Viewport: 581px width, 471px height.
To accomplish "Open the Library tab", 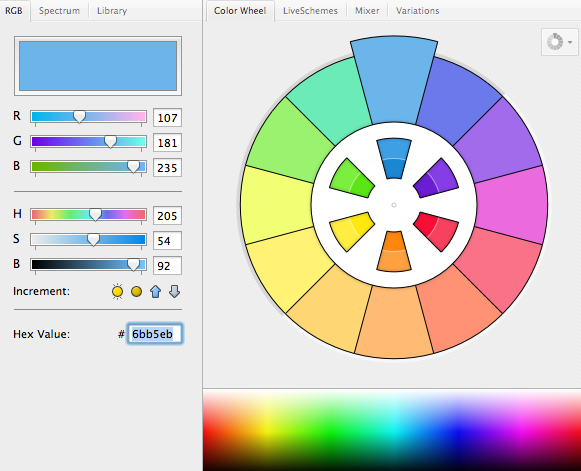I will [x=112, y=11].
